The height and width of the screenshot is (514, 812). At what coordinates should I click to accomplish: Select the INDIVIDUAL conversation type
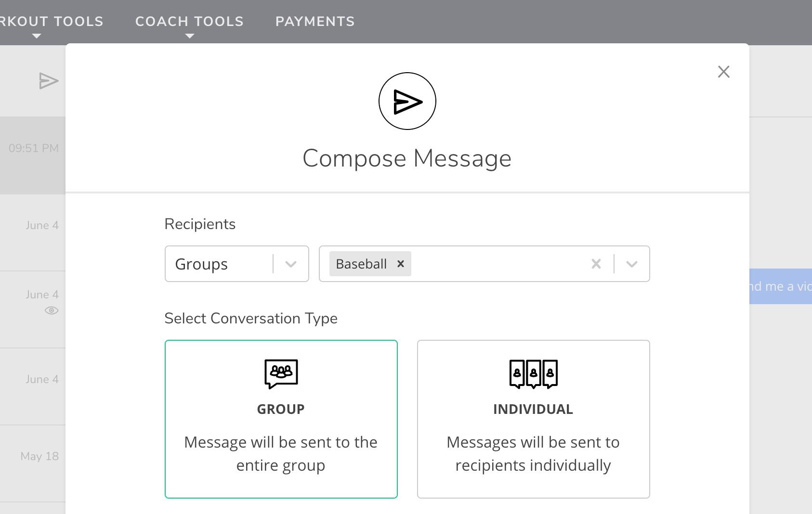pos(534,419)
